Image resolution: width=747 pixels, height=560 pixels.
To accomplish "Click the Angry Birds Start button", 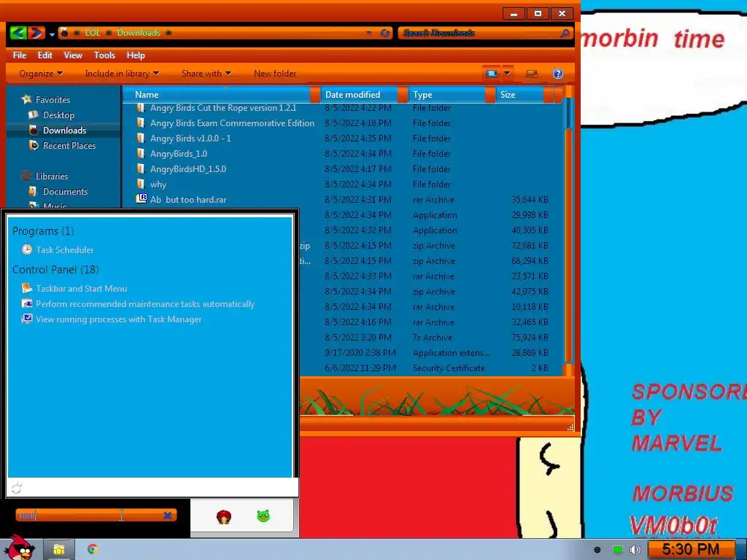I will (20, 548).
